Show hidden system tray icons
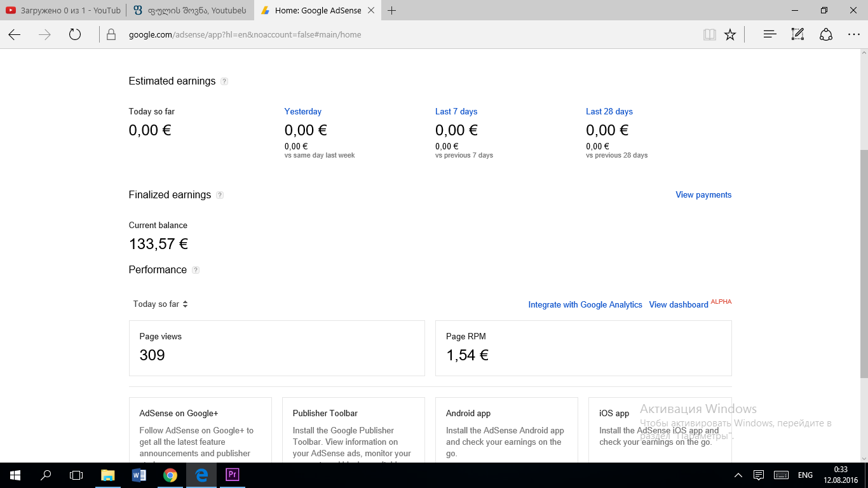868x488 pixels. point(738,475)
